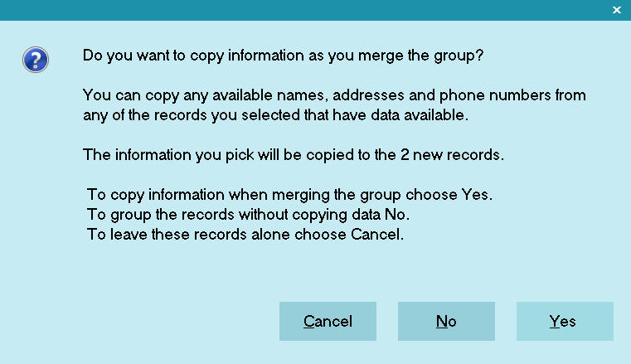Click the blue question mark icon
Screen dimensions: 631x364
coord(36,60)
